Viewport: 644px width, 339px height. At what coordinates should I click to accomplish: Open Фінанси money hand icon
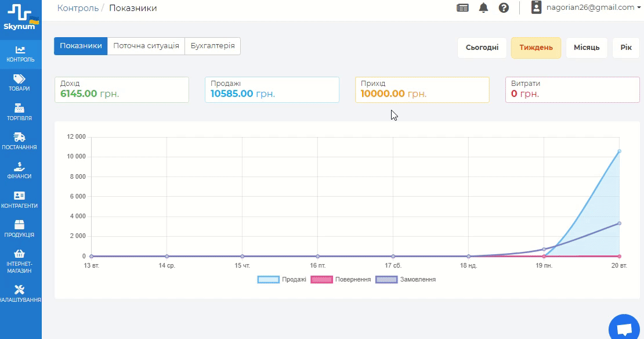click(x=19, y=167)
